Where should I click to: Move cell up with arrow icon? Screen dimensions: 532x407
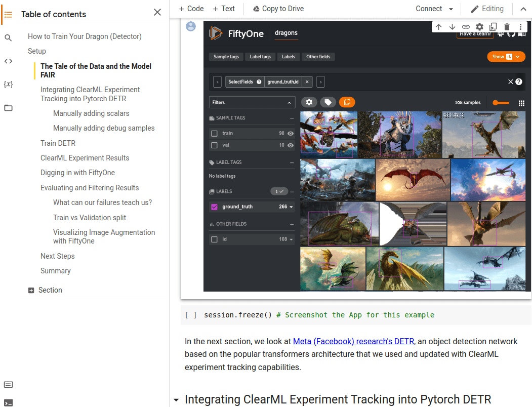(x=439, y=27)
